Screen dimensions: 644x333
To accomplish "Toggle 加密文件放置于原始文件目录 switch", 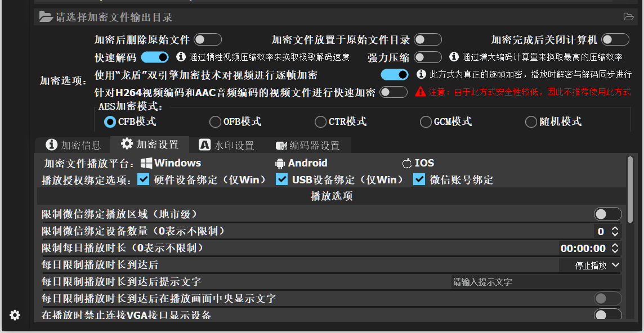I will (x=428, y=39).
